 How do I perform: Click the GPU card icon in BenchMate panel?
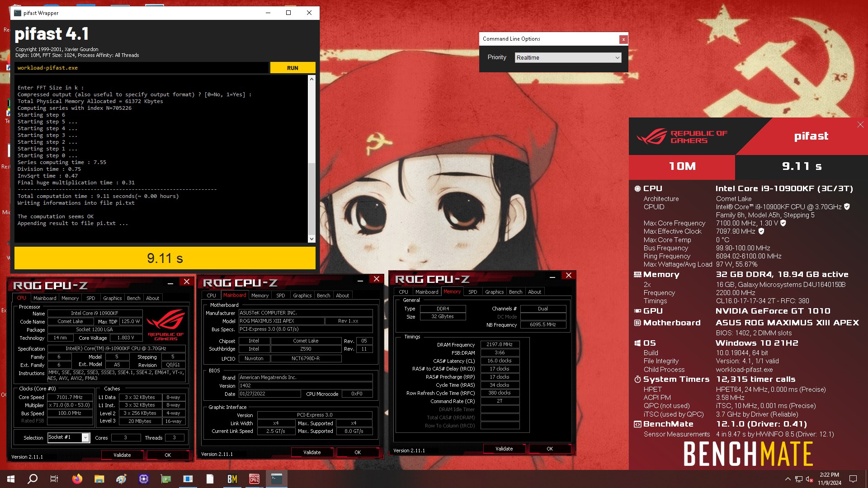point(637,311)
